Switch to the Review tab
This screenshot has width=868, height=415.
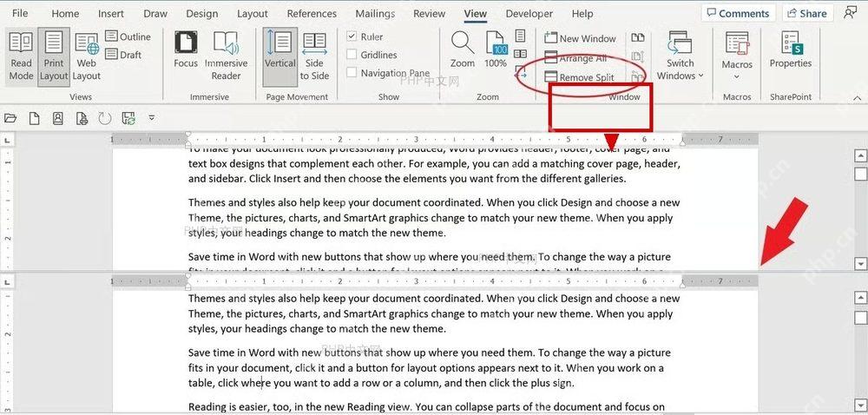pos(429,13)
